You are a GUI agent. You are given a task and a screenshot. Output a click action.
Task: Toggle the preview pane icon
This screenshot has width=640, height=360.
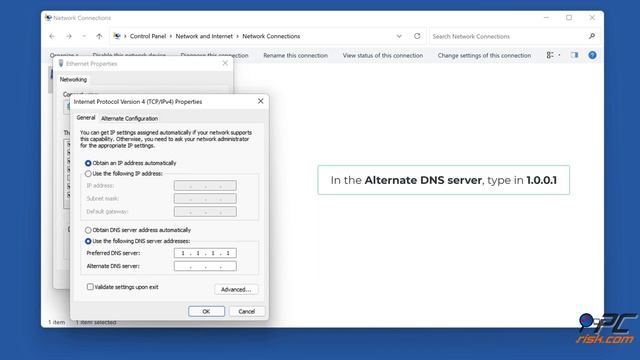click(574, 55)
